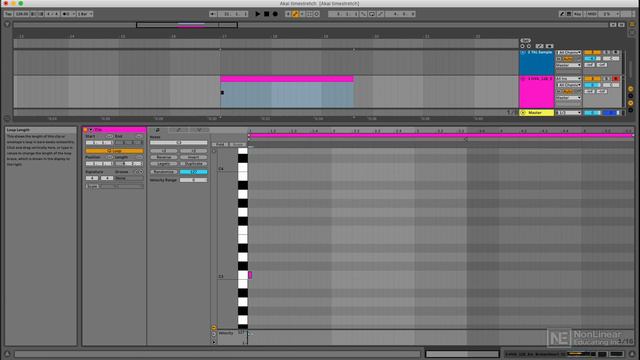Viewport: 640px width, 360px height.
Task: Open the 1 Bar quantization dropdown
Action: pos(85,14)
